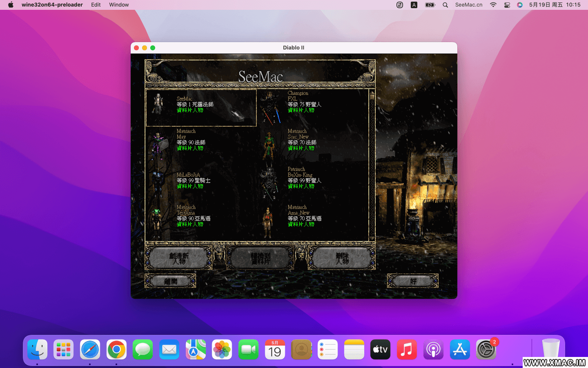Open Google Chrome from the Dock
Image resolution: width=588 pixels, height=368 pixels.
tap(116, 350)
